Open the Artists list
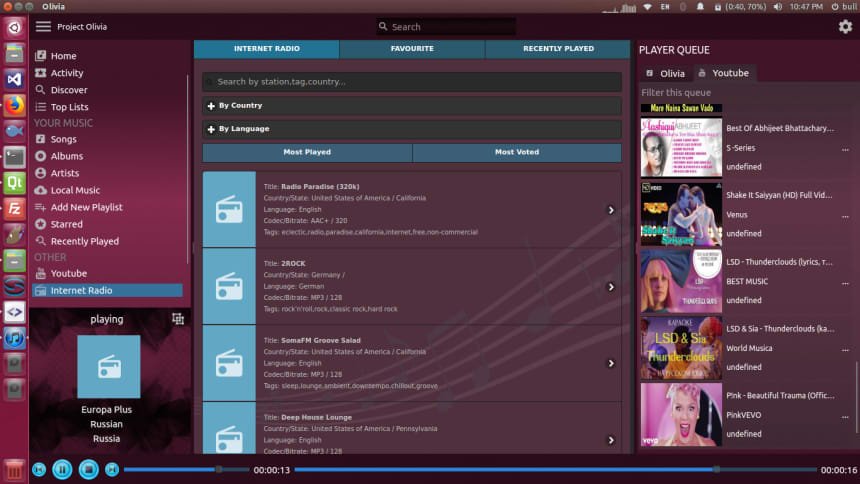The height and width of the screenshot is (484, 860). point(65,173)
